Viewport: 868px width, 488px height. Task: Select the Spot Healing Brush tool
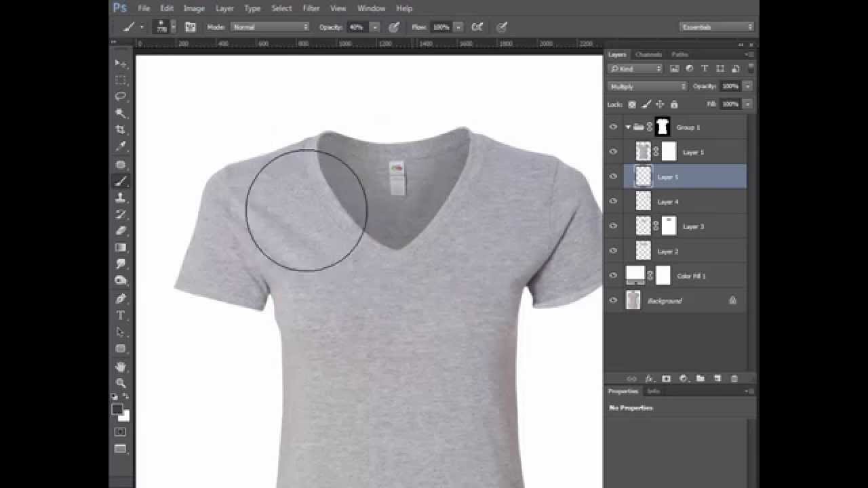point(121,165)
